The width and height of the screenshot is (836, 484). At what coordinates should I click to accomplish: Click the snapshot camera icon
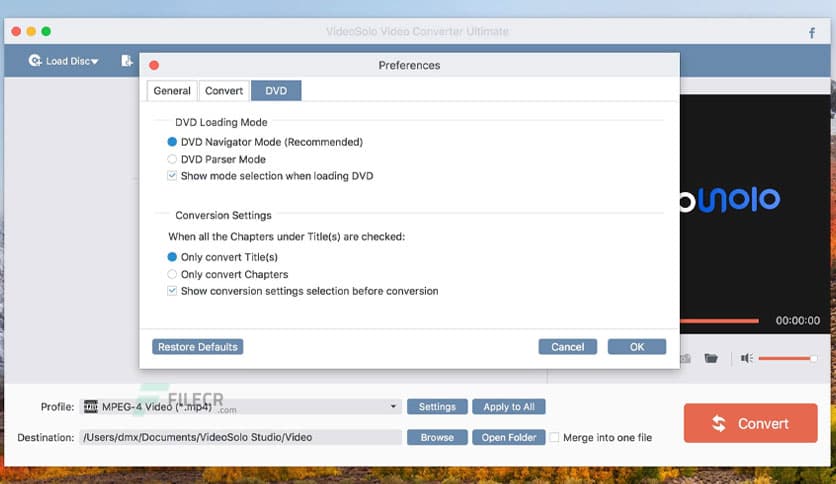(x=685, y=358)
